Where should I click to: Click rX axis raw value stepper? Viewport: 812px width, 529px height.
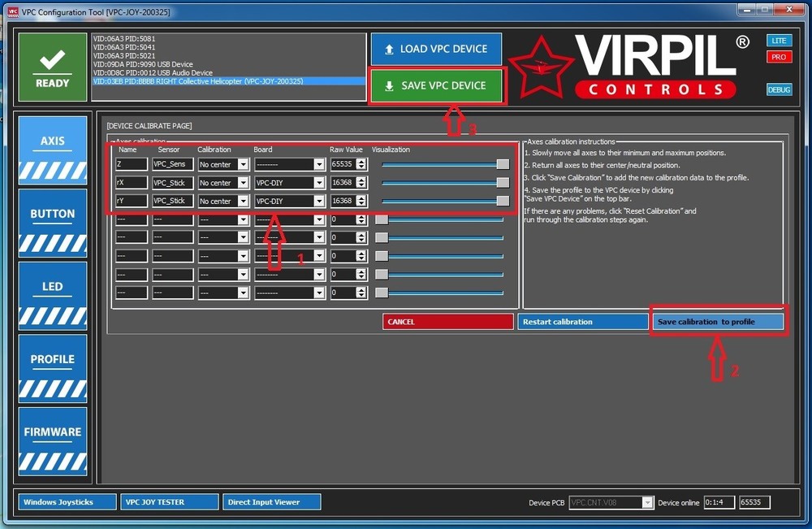[x=361, y=182]
